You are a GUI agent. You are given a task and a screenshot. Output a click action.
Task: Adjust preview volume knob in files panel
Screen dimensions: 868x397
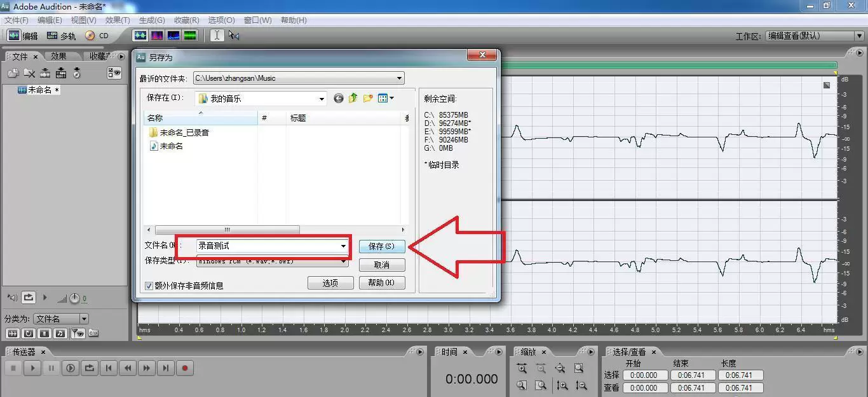[x=74, y=298]
